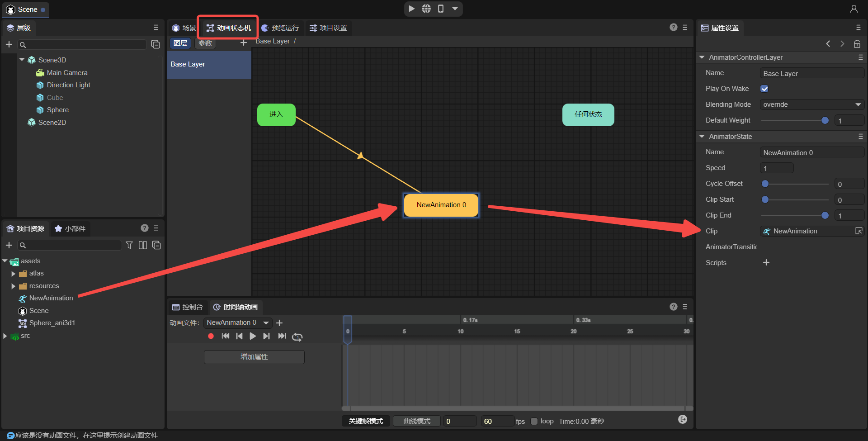
Task: Open the 控制台 console tab
Action: (188, 307)
